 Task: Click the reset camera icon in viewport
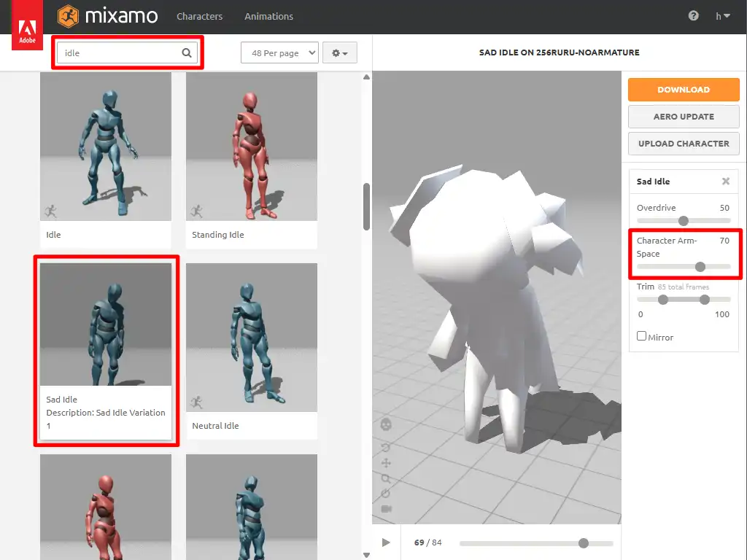point(386,494)
